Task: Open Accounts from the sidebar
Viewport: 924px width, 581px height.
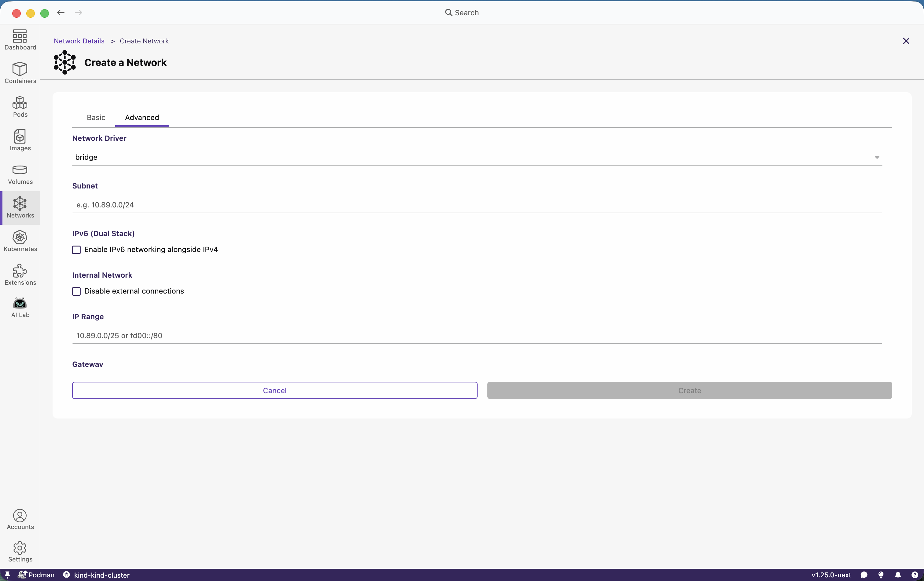Action: 20,520
